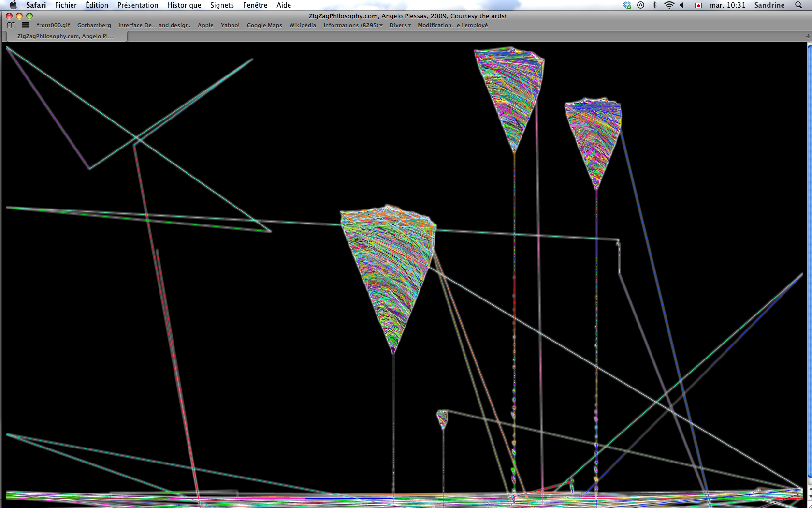Open the Yahoo! bookmark

(230, 25)
